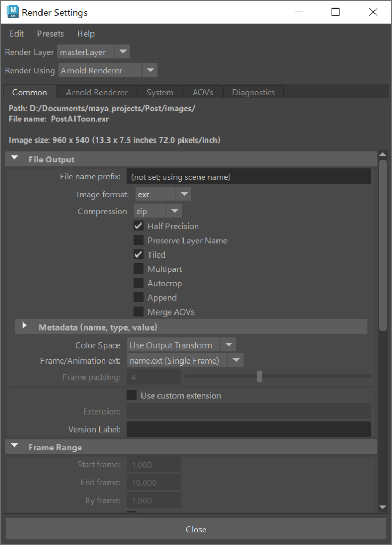Click the scrollbar up arrow
392x545 pixels.
point(382,154)
